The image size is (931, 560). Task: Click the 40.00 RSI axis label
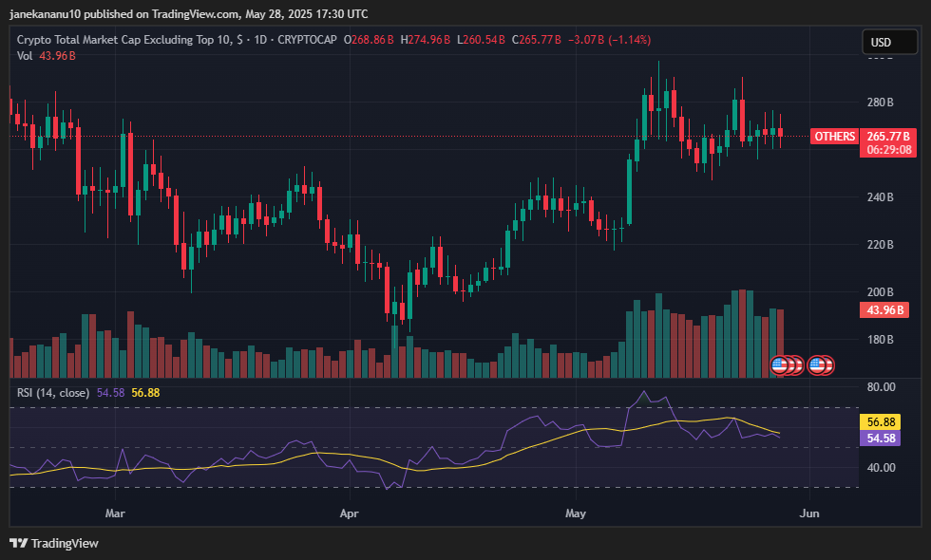point(882,467)
